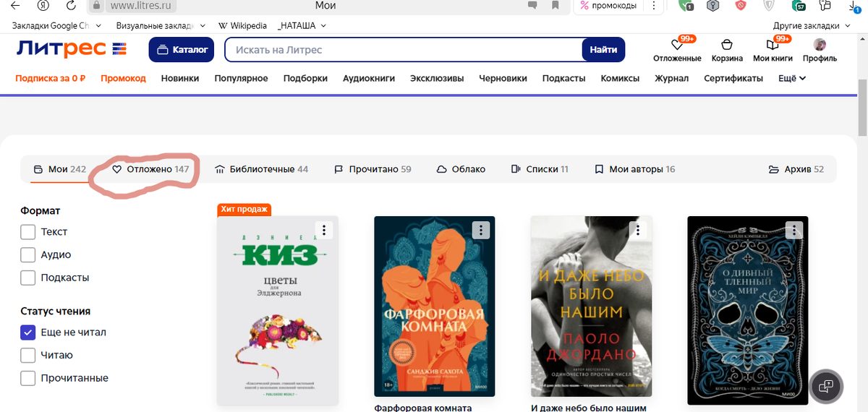This screenshot has width=868, height=412.
Task: Click the site lock icon in address bar
Action: coord(97,6)
